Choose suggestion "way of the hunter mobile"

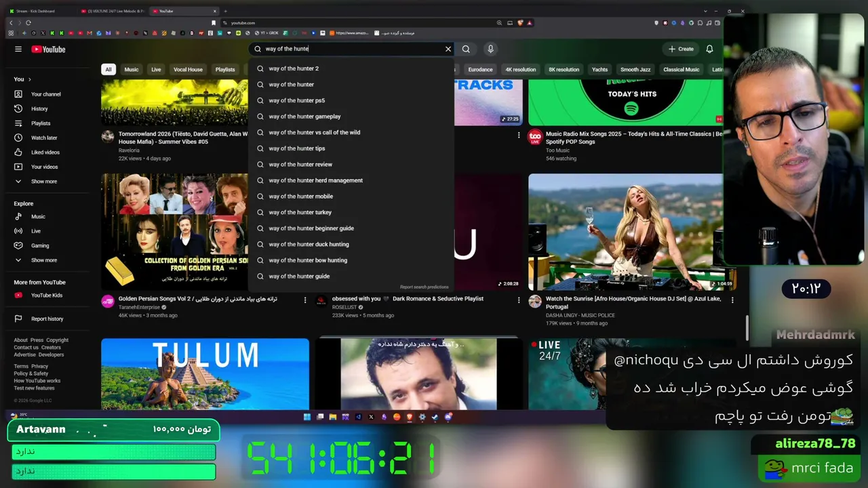[x=351, y=197]
